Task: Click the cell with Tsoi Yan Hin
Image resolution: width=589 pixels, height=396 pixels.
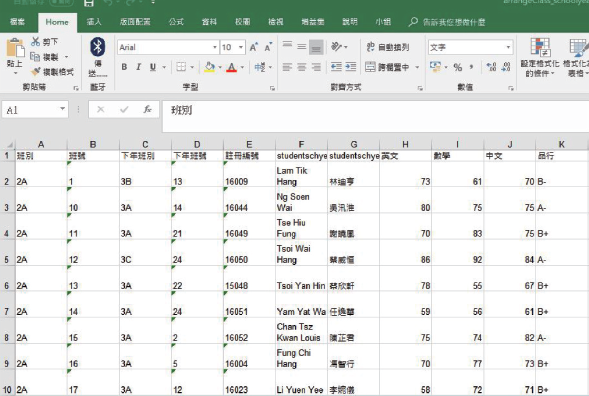Action: [301, 279]
